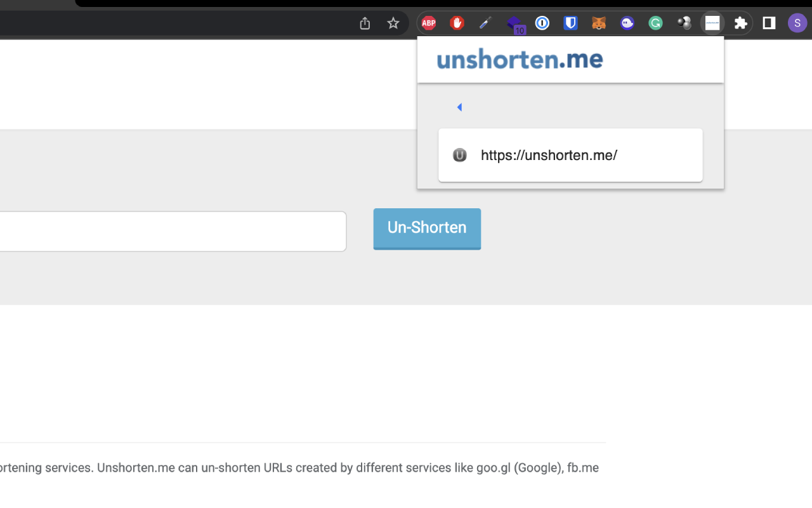Viewport: 812px width, 508px height.
Task: Open the Adblock Plus extension
Action: [428, 23]
